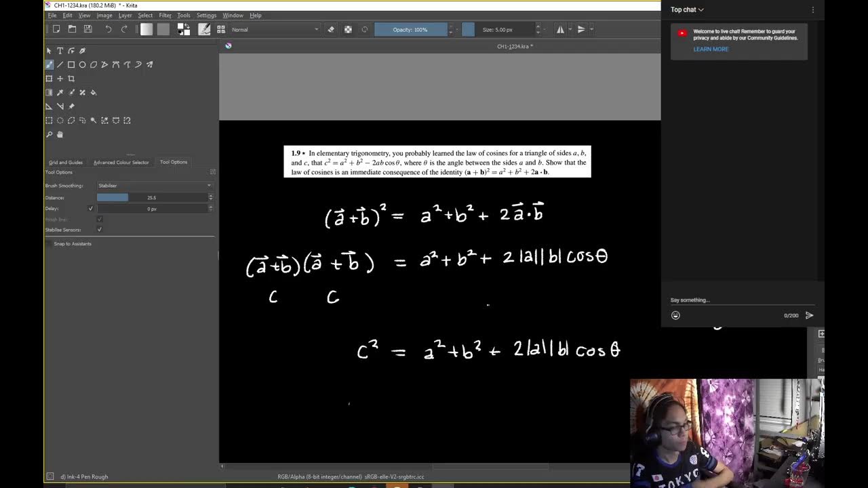Open the Normal blending mode dropdown

[275, 30]
